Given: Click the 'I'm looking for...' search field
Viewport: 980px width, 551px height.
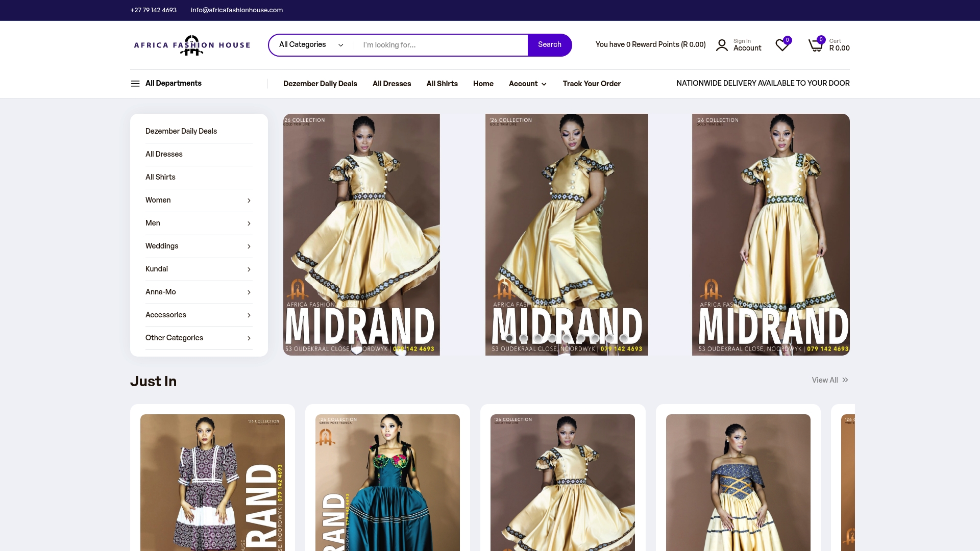Looking at the screenshot, I should [442, 45].
